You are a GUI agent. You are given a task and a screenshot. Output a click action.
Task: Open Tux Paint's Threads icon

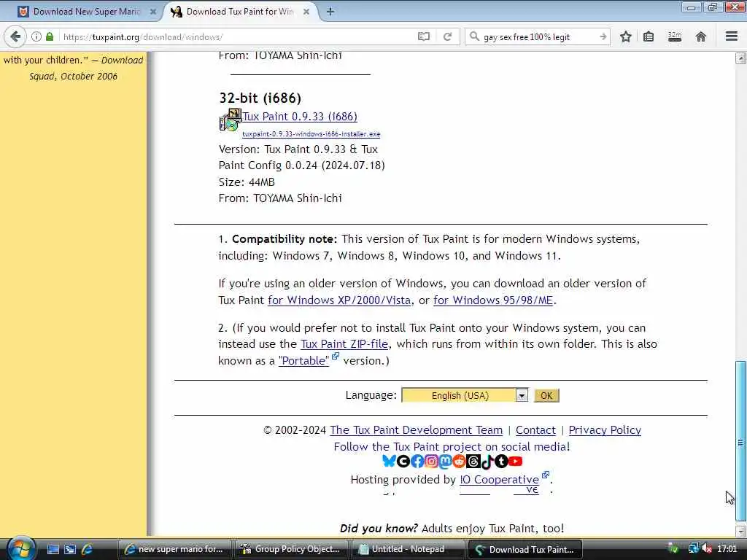click(x=473, y=461)
